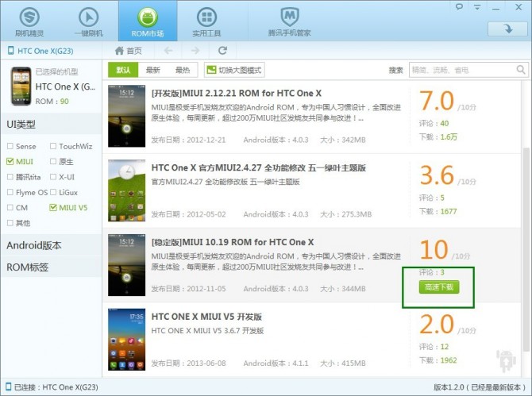Click 下载：1962 download count

click(438, 360)
